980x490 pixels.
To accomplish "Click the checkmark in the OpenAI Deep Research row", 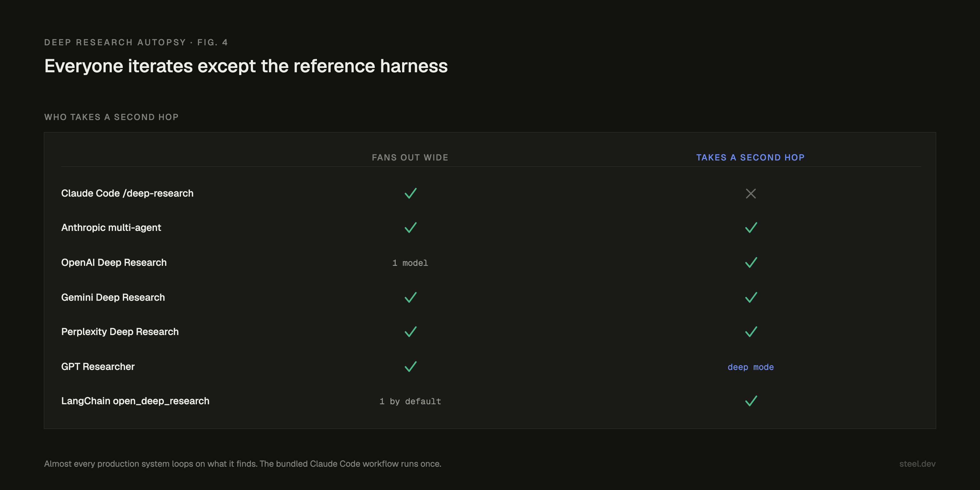I will tap(751, 262).
